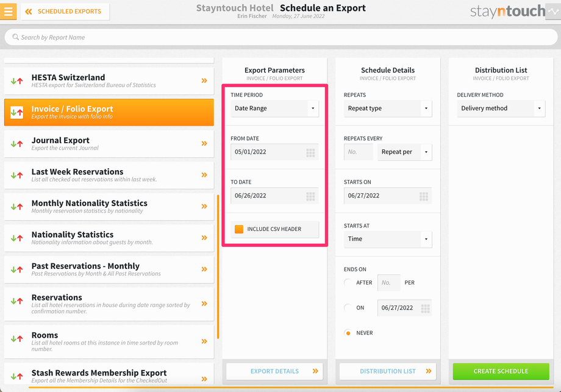Click Reservations export arrows icon
The width and height of the screenshot is (561, 392).
17,301
